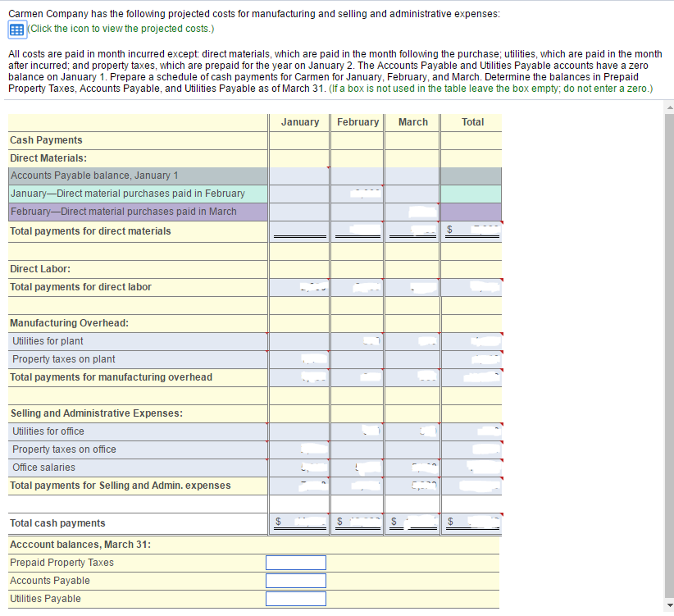Click the 'Property taxes on office' row label
The image size is (674, 616).
(x=64, y=450)
